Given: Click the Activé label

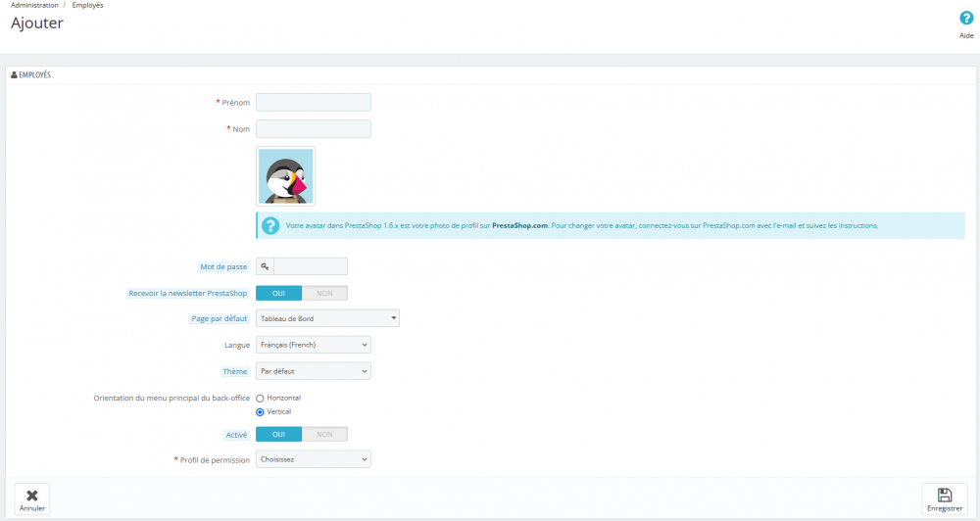Looking at the screenshot, I should (237, 435).
